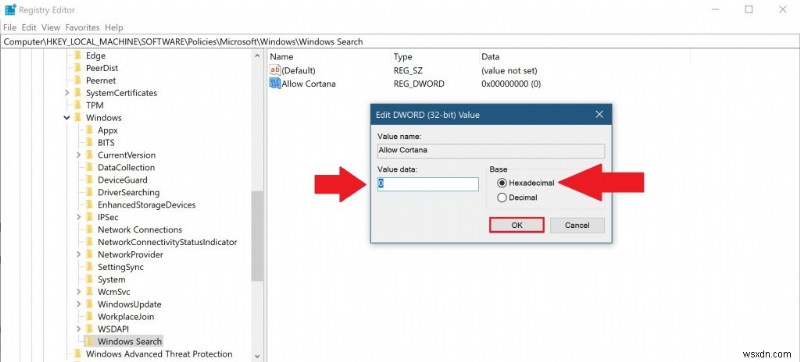
Task: Click the DeviceGuard folder icon
Action: pyautogui.click(x=89, y=180)
